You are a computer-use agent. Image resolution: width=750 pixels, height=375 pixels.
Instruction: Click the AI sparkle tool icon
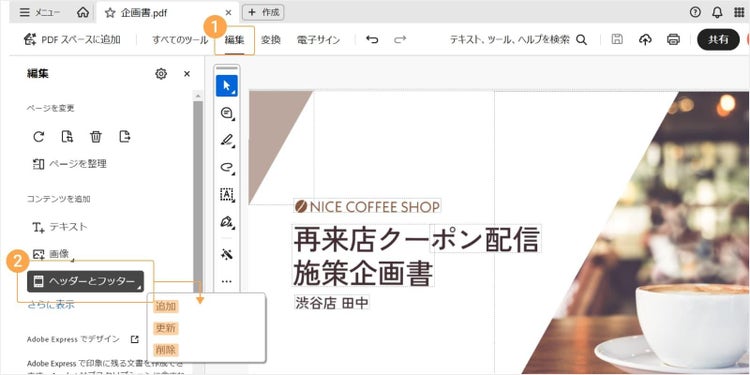click(x=227, y=254)
